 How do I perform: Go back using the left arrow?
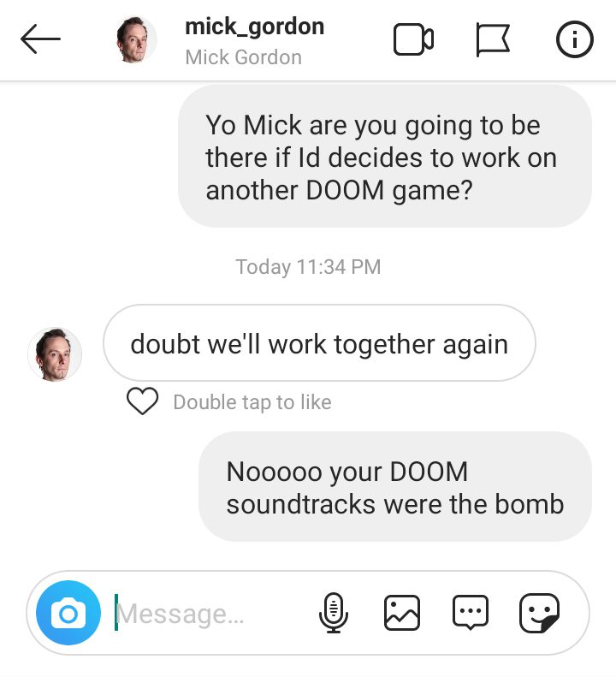[x=40, y=39]
